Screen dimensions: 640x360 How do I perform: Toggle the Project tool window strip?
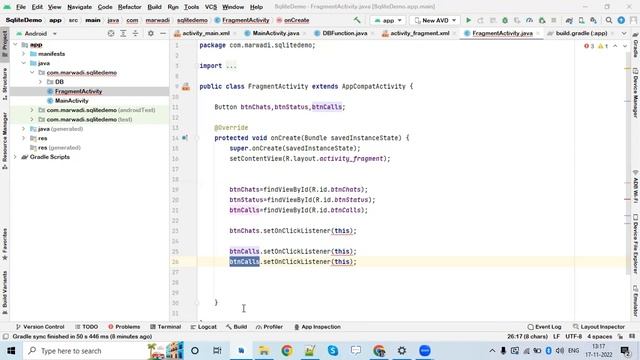tap(4, 44)
